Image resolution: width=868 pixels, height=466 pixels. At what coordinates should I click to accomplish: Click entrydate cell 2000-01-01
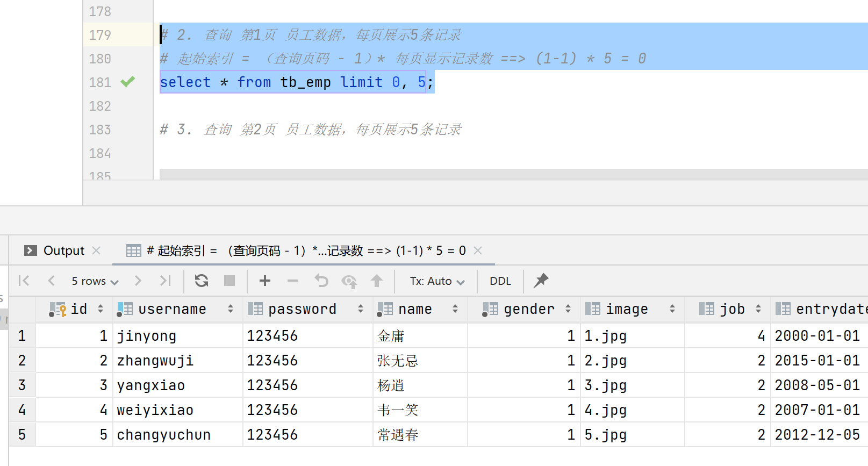point(820,336)
